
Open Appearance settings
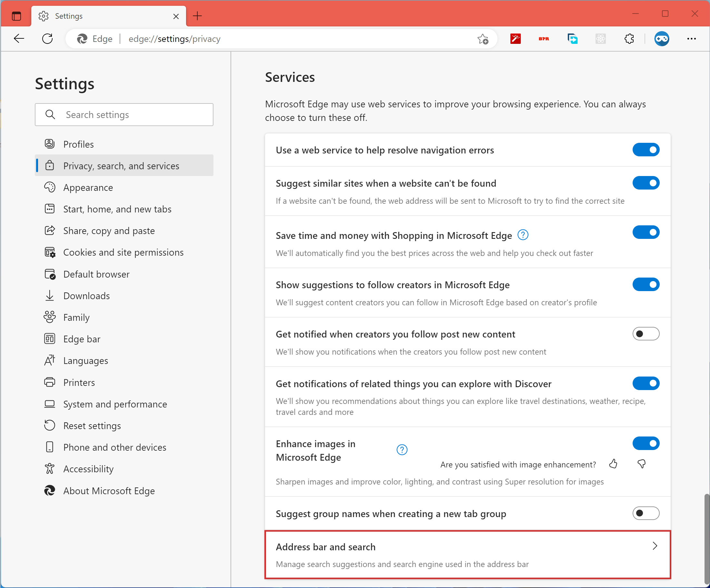124,187
